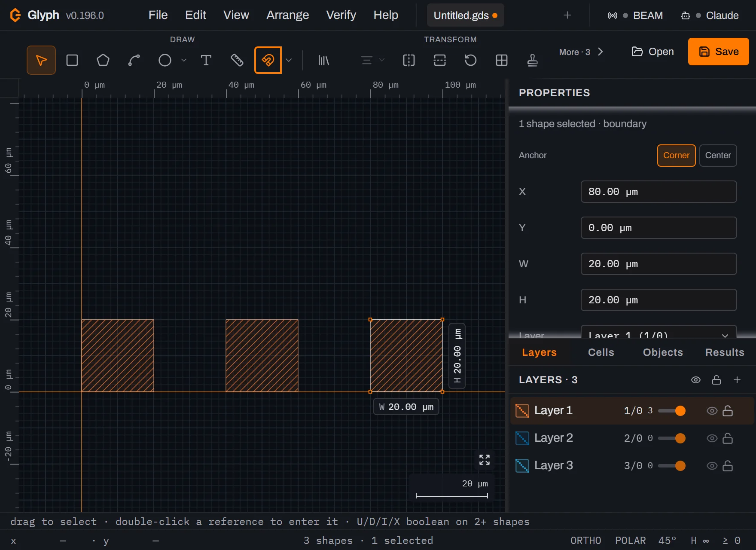
Task: Hide Layer 1 with its eye icon
Action: tap(712, 411)
